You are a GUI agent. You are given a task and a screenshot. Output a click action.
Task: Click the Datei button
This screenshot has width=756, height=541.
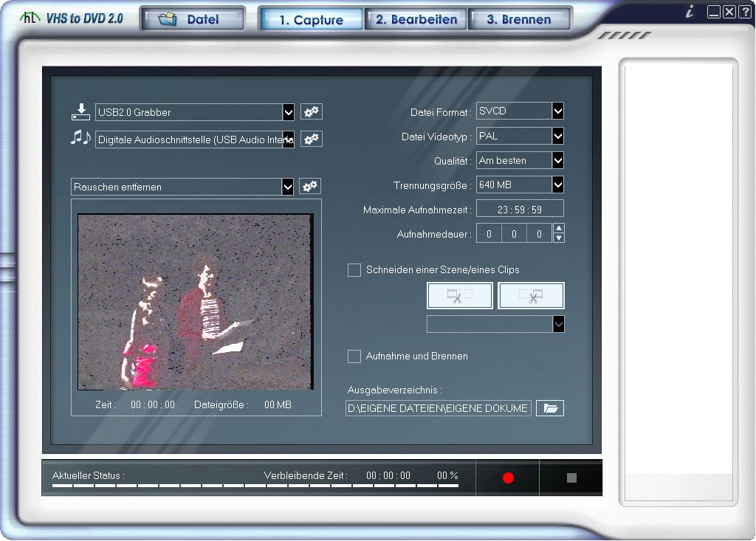[x=193, y=20]
